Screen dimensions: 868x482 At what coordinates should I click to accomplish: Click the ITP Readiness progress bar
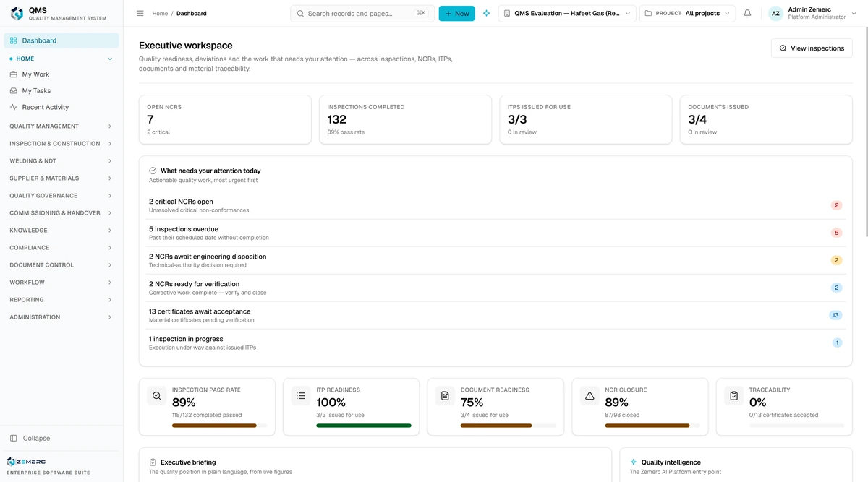(x=364, y=426)
